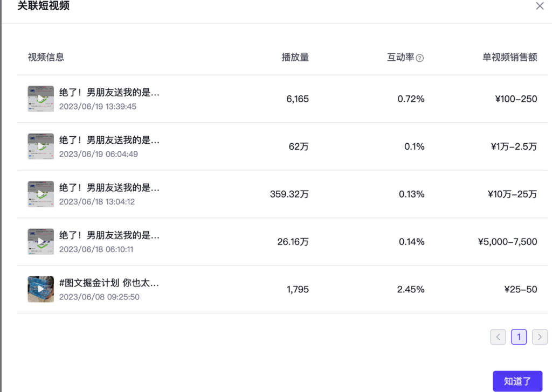
Task: Select page 1 in pagination
Action: click(519, 337)
